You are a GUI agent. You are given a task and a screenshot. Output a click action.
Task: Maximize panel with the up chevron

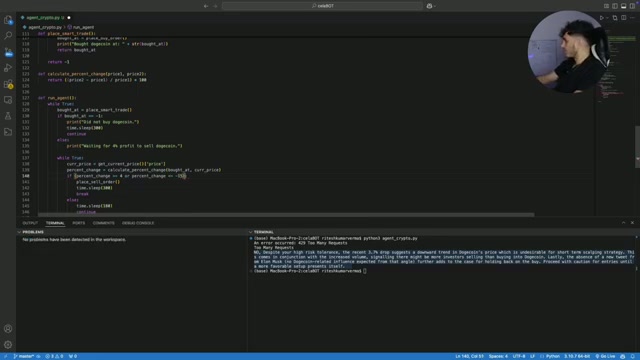tap(623, 223)
